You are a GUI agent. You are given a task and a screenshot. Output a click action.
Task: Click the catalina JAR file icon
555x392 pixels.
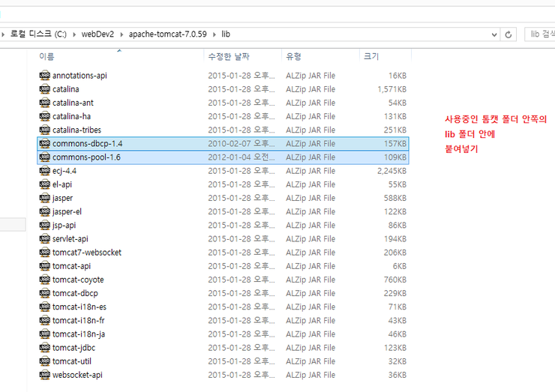click(x=44, y=89)
